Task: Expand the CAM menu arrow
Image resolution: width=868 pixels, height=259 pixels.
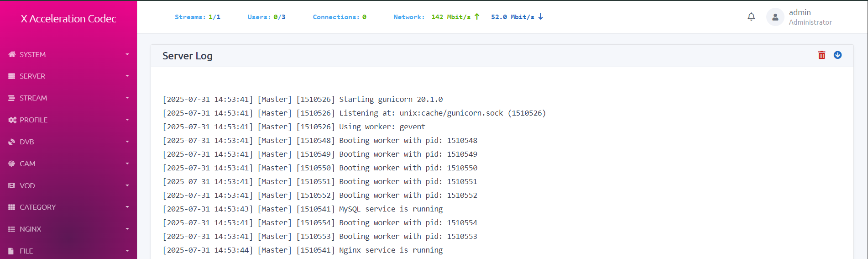Action: click(x=127, y=164)
